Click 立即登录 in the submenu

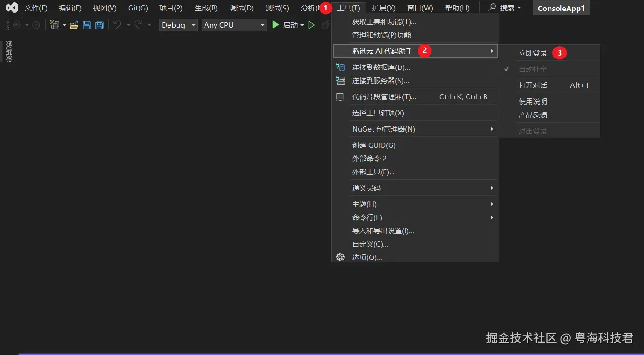[x=550, y=53]
